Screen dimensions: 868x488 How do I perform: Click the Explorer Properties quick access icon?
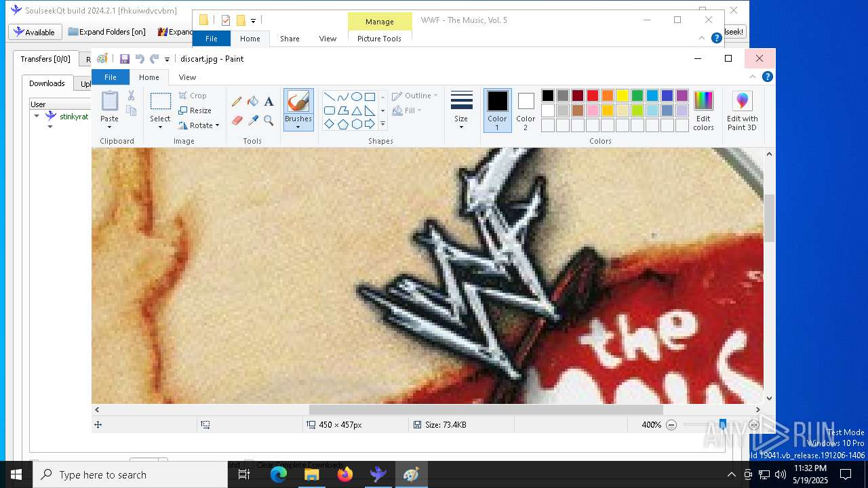pos(226,20)
